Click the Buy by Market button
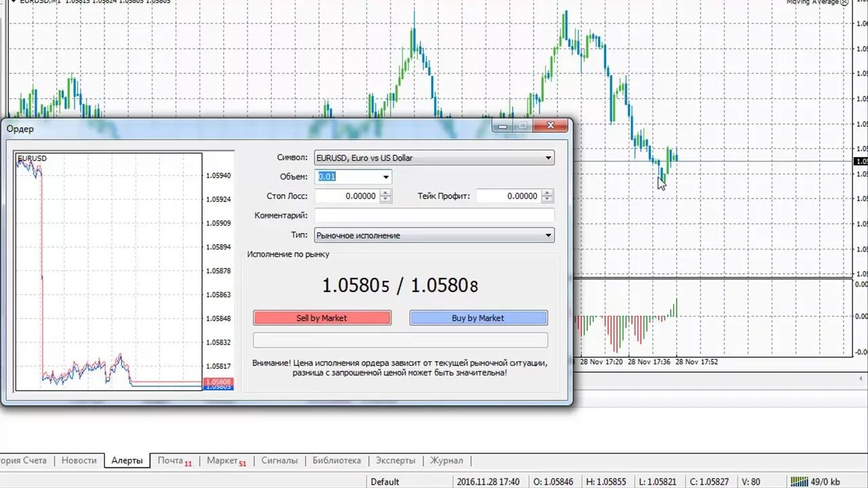The height and width of the screenshot is (488, 868). tap(478, 318)
